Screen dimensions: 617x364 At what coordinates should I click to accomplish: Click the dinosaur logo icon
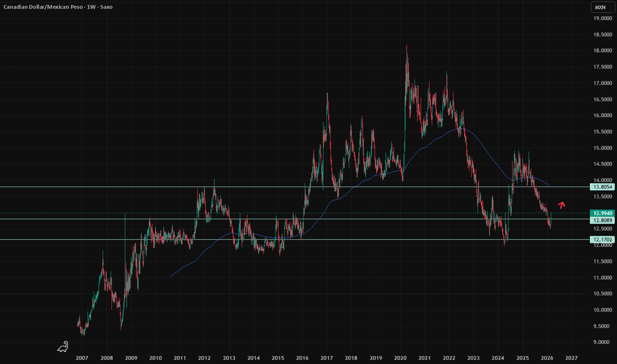(x=63, y=347)
